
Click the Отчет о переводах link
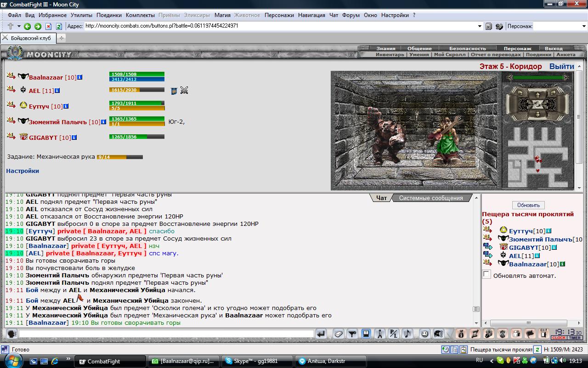[x=496, y=54]
